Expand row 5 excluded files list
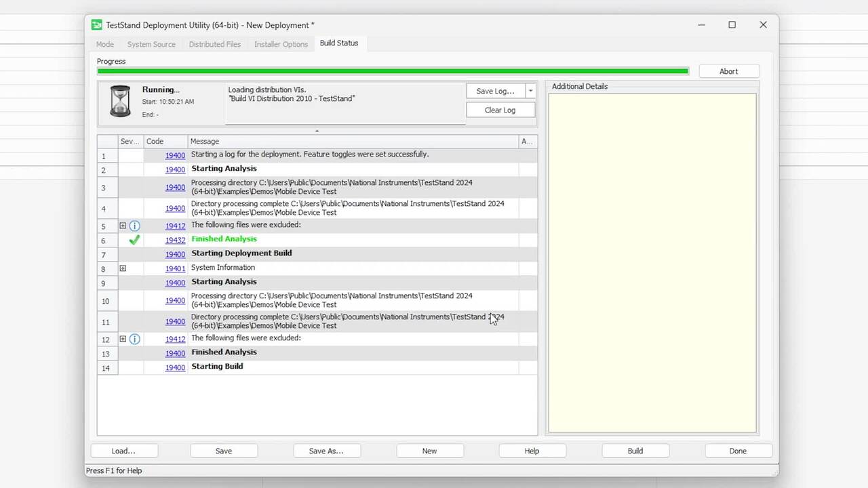 coord(123,226)
